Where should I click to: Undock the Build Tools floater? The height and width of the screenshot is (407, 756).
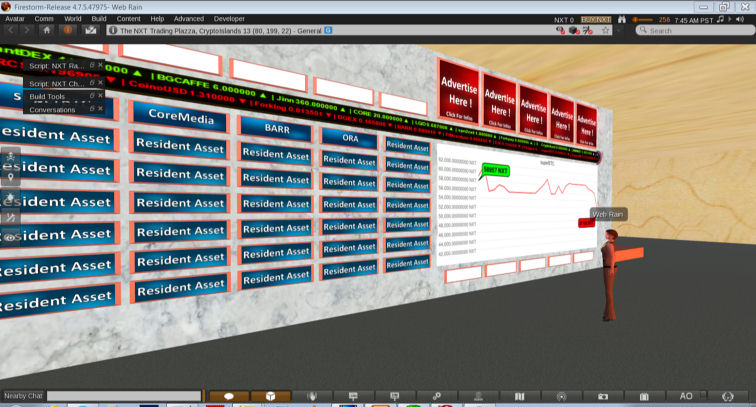[x=92, y=95]
